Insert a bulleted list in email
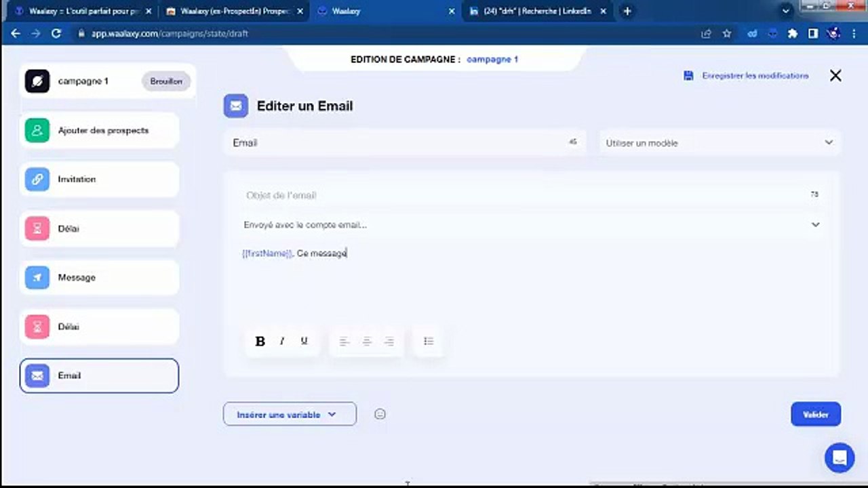868x488 pixels. (x=428, y=341)
